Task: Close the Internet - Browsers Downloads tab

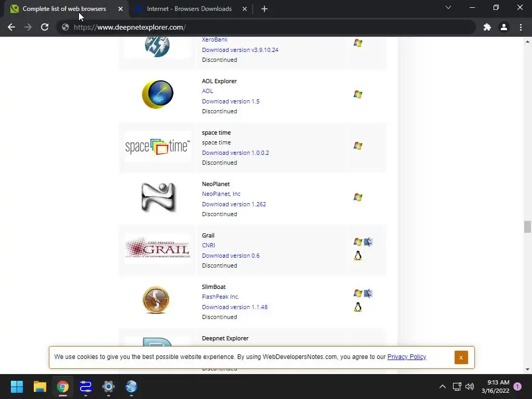Action: 245,9
